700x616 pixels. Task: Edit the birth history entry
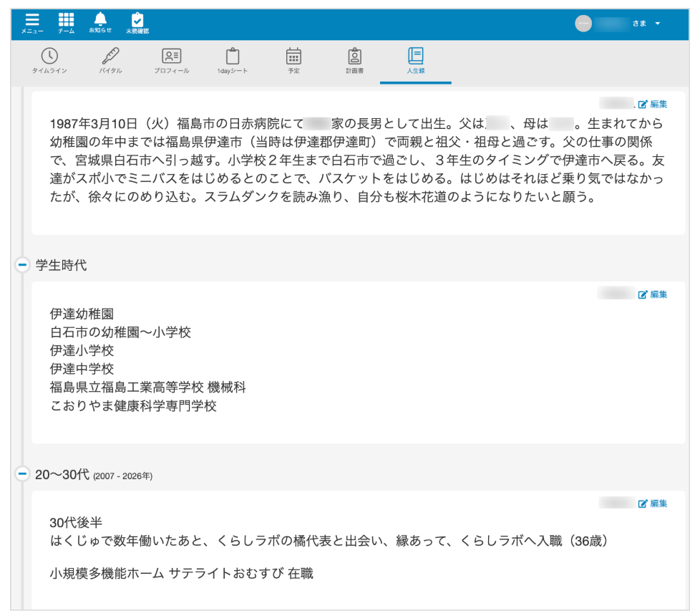(x=653, y=104)
